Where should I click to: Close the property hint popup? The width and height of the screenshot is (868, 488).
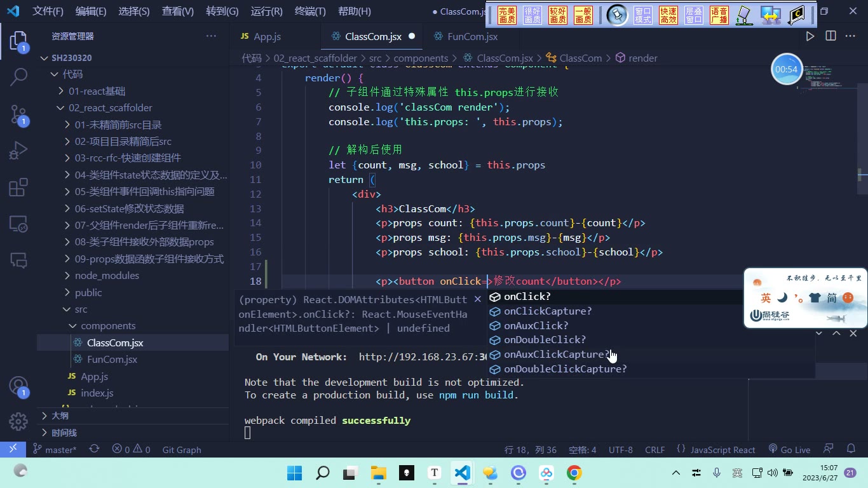pyautogui.click(x=478, y=299)
